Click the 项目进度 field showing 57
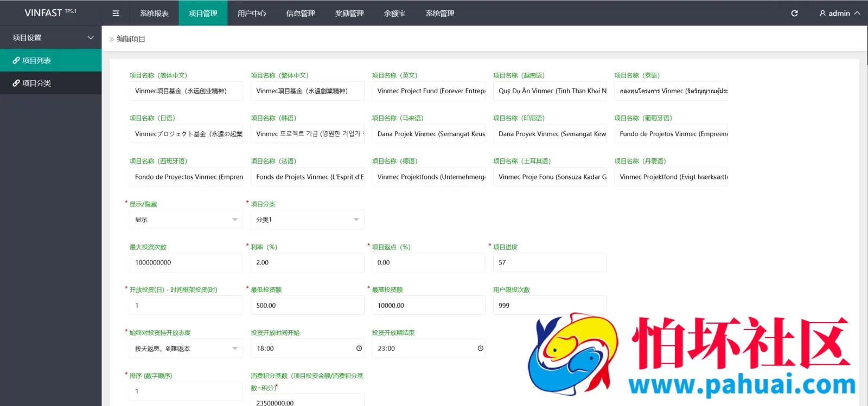This screenshot has width=868, height=406. tap(550, 262)
